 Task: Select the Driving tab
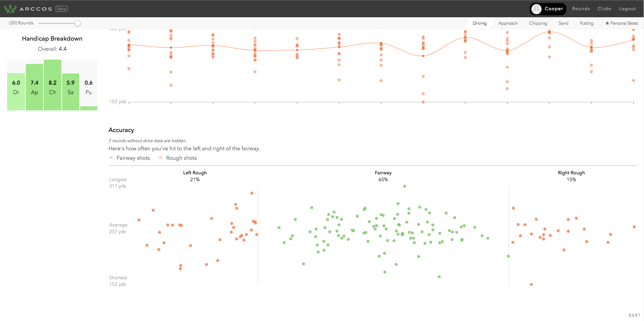pyautogui.click(x=480, y=23)
